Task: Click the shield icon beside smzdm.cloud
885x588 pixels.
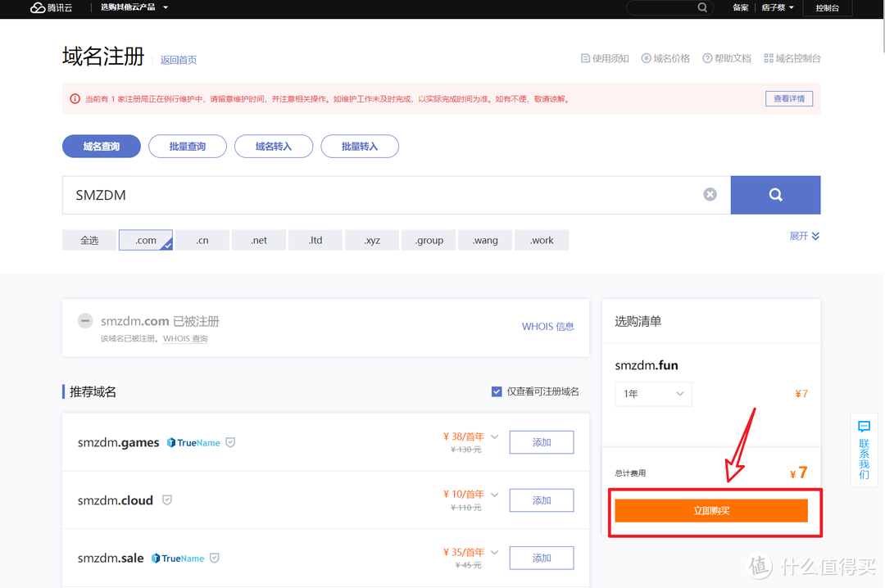Action: click(x=167, y=500)
